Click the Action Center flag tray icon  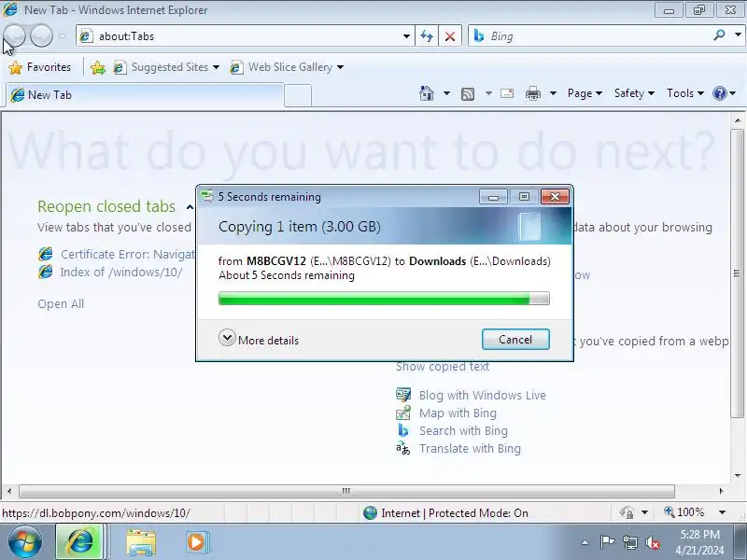click(x=607, y=542)
